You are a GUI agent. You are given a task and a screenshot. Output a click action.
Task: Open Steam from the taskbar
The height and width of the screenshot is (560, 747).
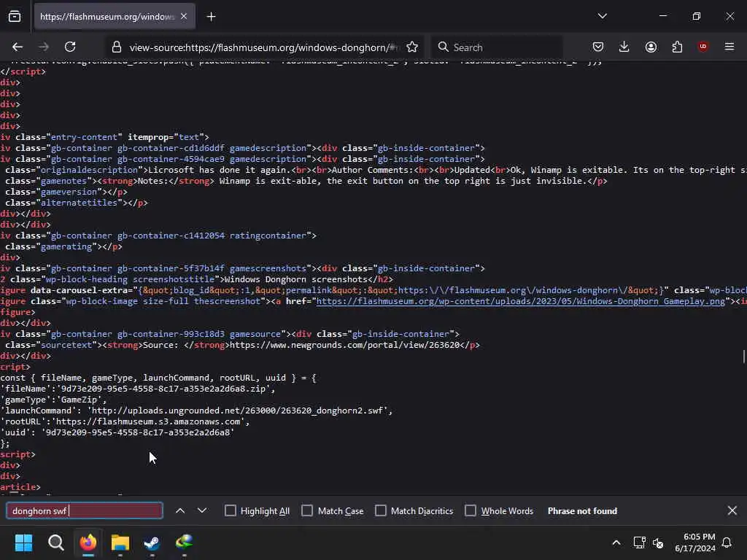click(x=152, y=542)
